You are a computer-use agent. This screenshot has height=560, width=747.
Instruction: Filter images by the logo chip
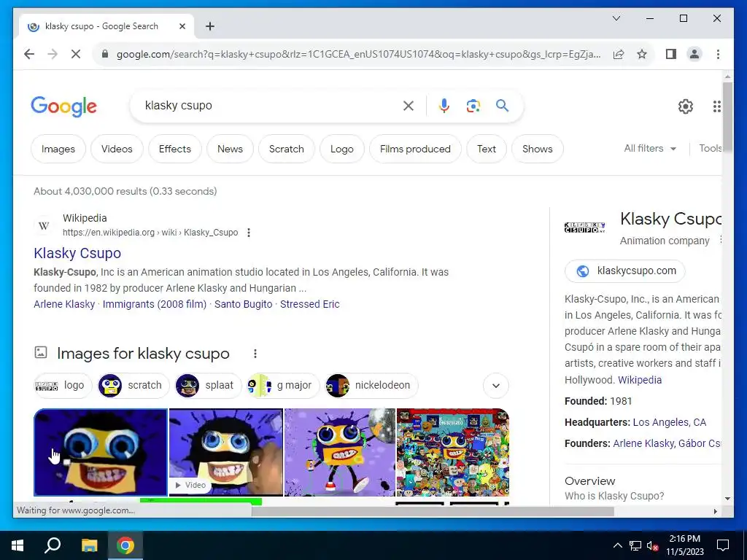coord(63,385)
